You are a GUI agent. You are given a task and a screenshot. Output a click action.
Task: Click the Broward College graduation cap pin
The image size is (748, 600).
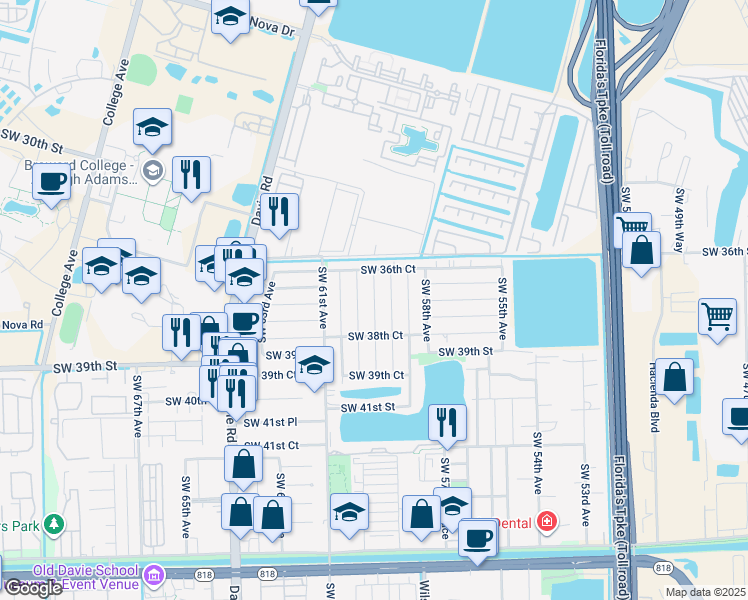coord(153,170)
